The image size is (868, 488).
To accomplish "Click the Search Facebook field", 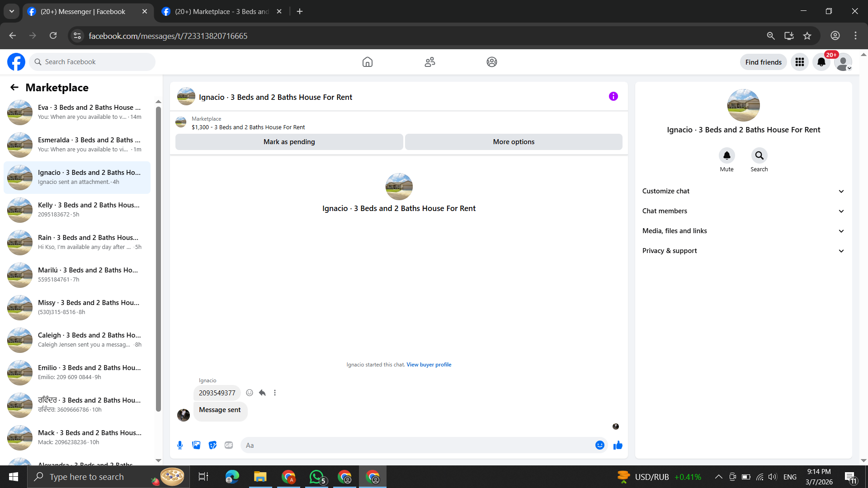I will pyautogui.click(x=92, y=62).
